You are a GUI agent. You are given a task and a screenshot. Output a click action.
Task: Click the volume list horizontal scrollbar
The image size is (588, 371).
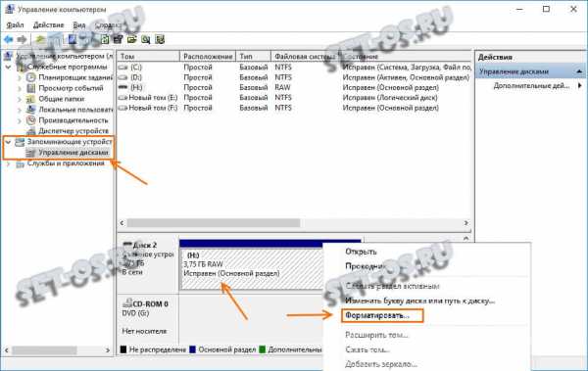pos(294,223)
